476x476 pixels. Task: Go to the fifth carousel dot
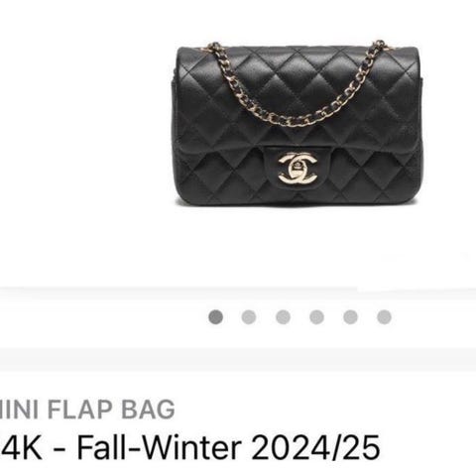351,317
